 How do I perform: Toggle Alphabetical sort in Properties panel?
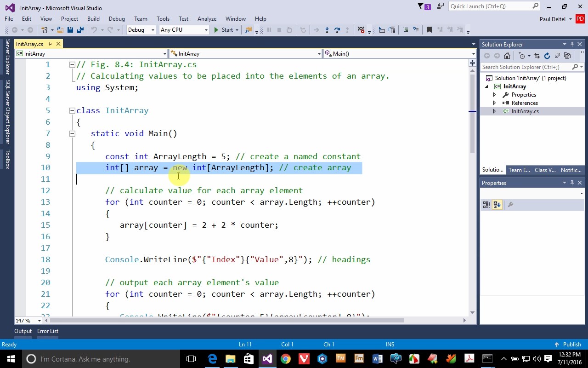pyautogui.click(x=497, y=205)
